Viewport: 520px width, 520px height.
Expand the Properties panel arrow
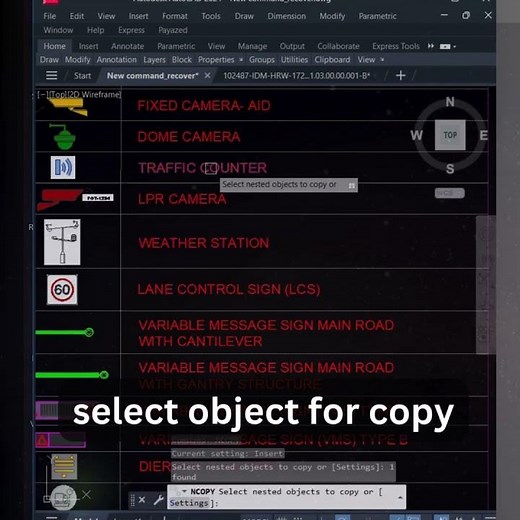241,60
